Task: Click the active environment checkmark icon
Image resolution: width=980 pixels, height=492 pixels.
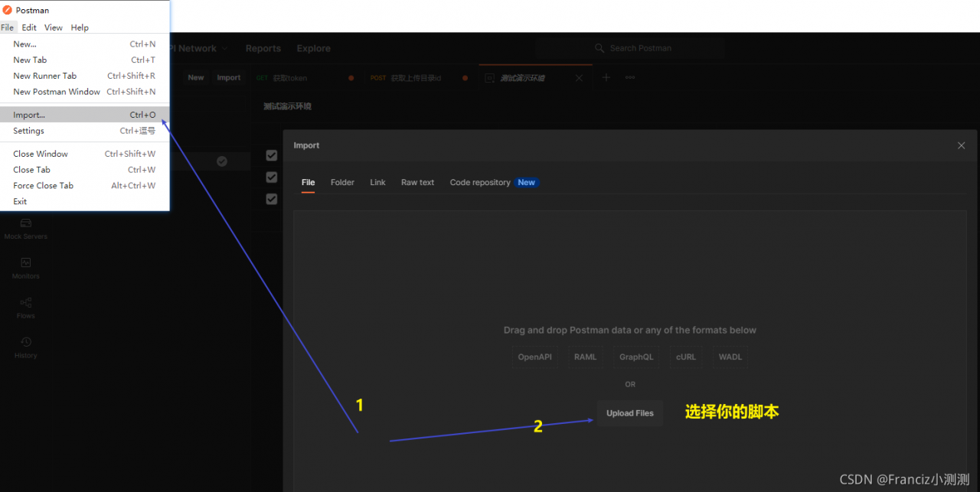Action: [x=222, y=161]
